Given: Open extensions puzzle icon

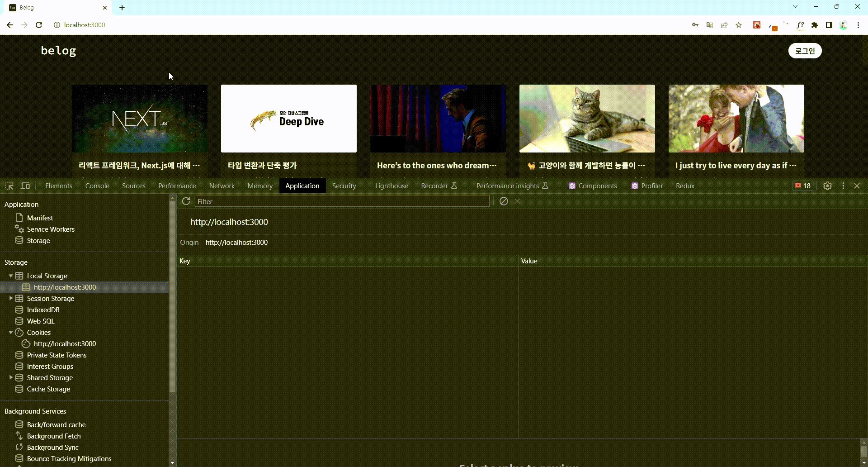Looking at the screenshot, I should (815, 25).
